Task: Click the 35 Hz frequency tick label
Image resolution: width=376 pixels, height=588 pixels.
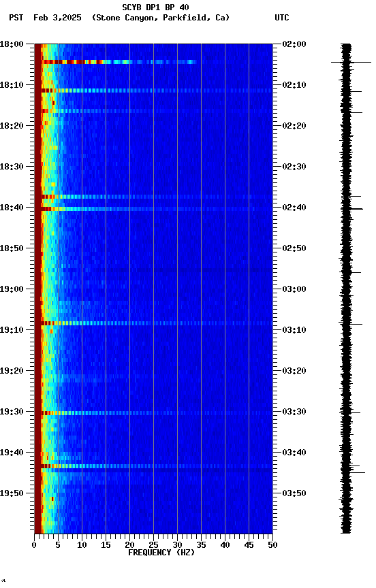Action: (x=201, y=545)
